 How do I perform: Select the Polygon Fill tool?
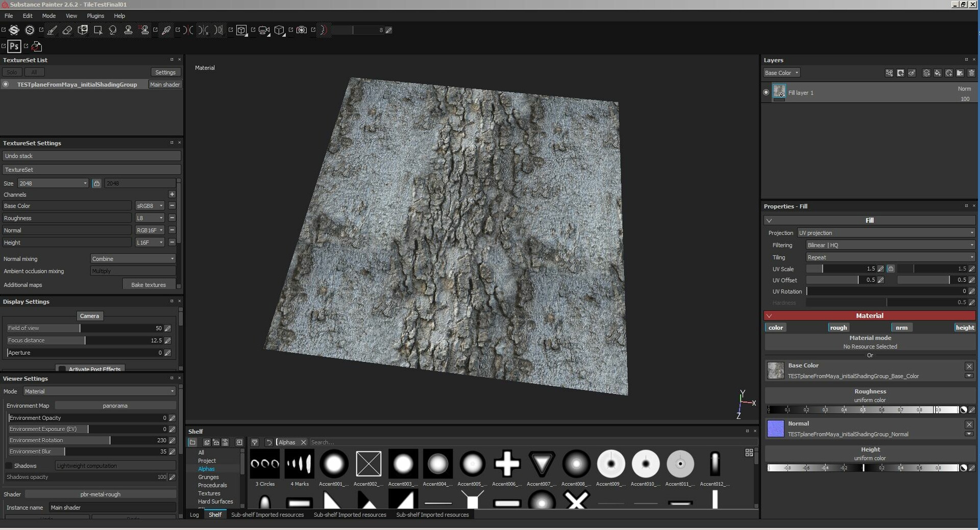[x=98, y=30]
